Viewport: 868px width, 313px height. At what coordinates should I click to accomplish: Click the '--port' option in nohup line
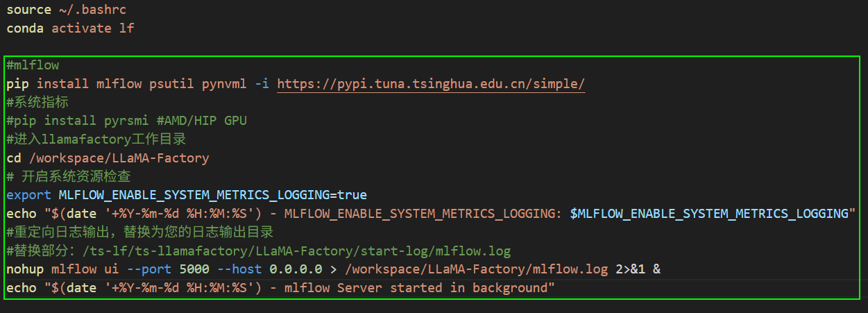pyautogui.click(x=149, y=269)
